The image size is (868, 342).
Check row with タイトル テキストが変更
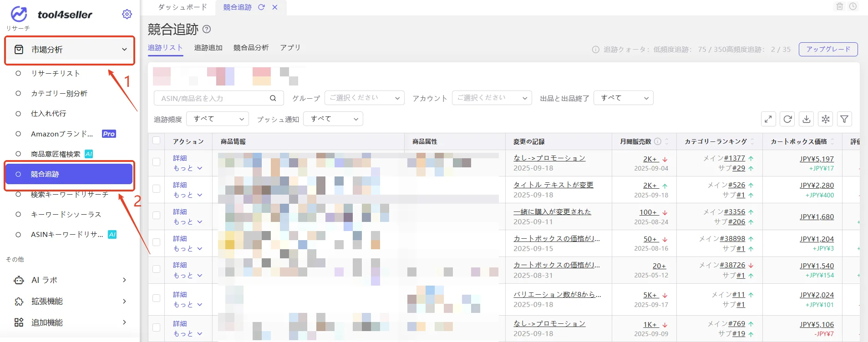click(157, 189)
